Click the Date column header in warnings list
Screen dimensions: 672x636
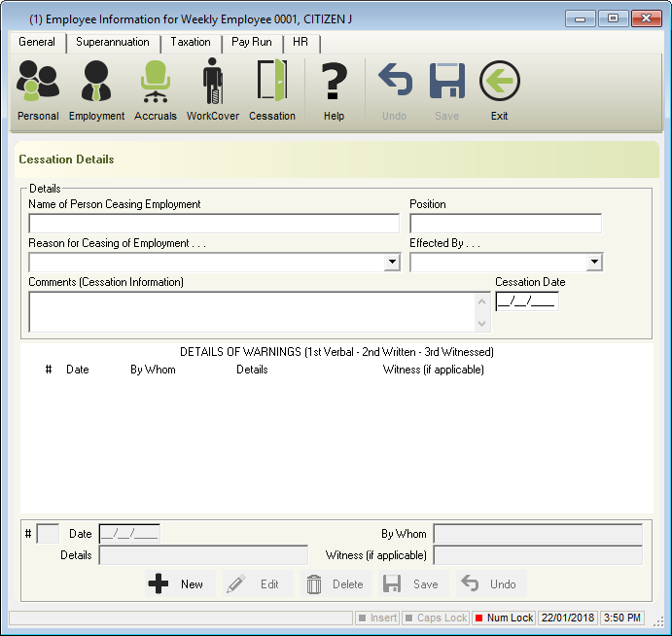click(x=78, y=370)
